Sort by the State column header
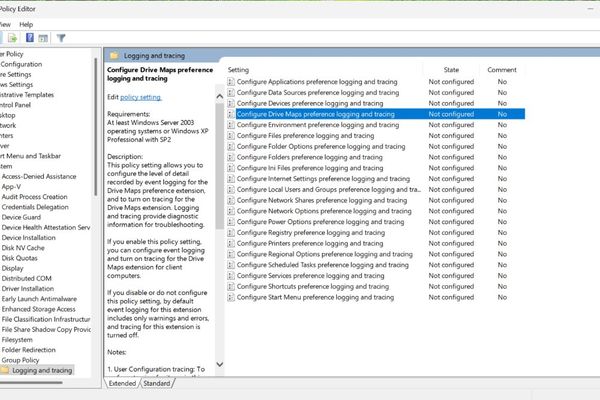The image size is (600, 400). click(451, 70)
